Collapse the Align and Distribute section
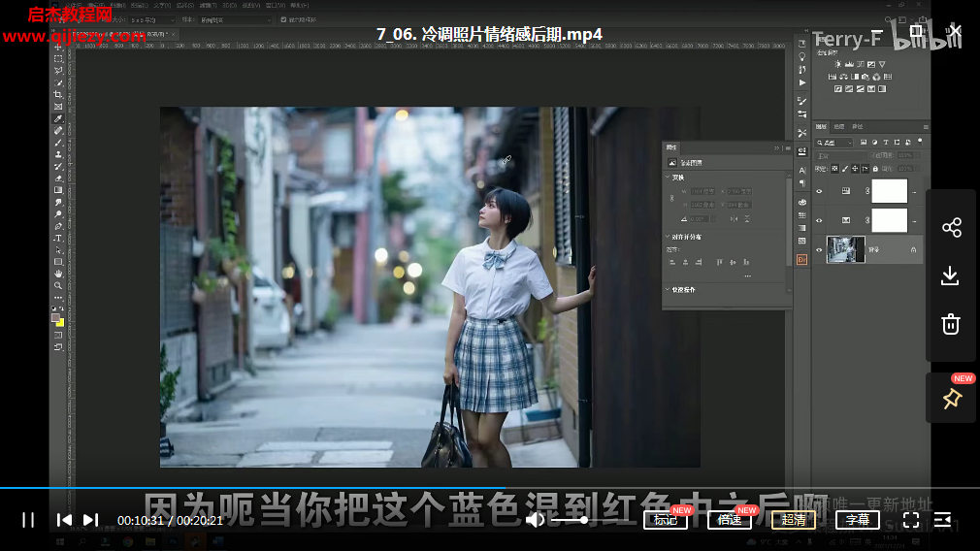Image resolution: width=980 pixels, height=551 pixels. point(668,237)
